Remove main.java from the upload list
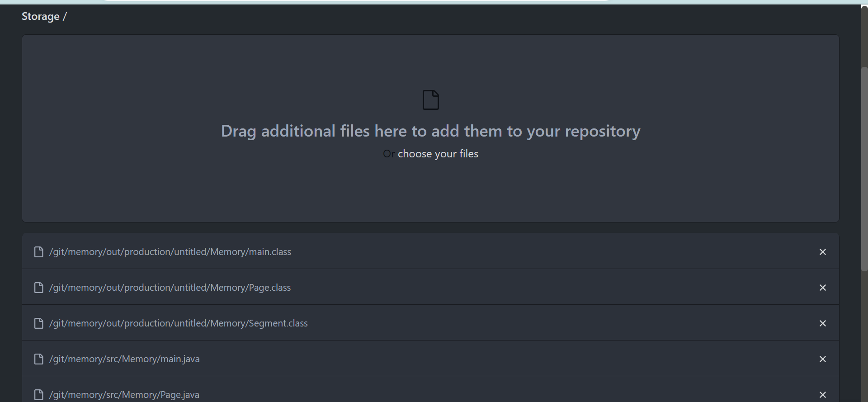 coord(822,359)
